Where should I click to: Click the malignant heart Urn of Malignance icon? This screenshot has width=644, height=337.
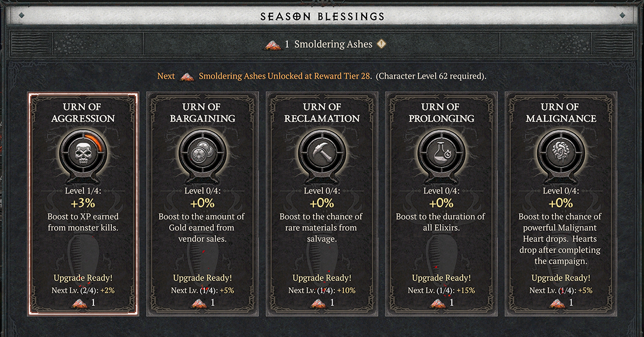point(560,153)
